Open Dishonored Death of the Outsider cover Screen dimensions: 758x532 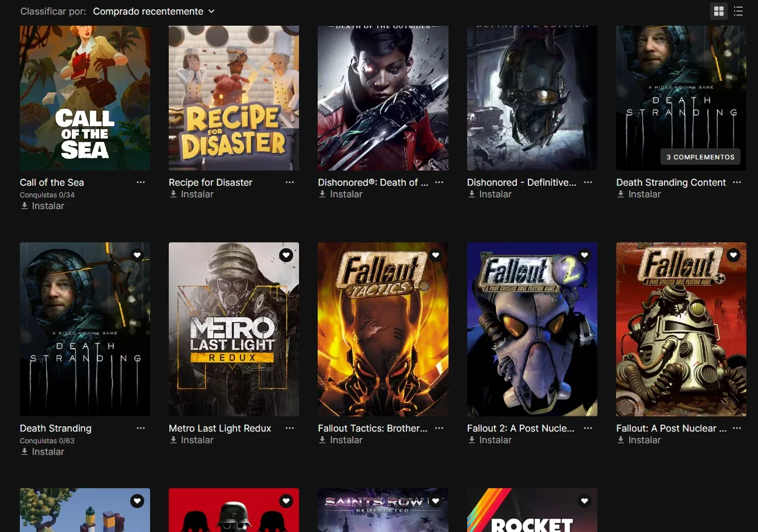point(383,98)
